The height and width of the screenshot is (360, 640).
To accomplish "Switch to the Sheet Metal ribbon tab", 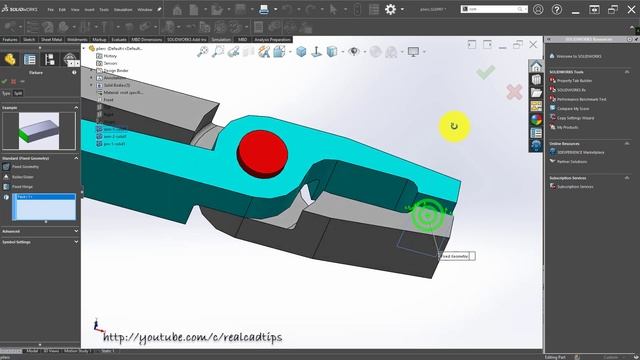I will click(51, 40).
